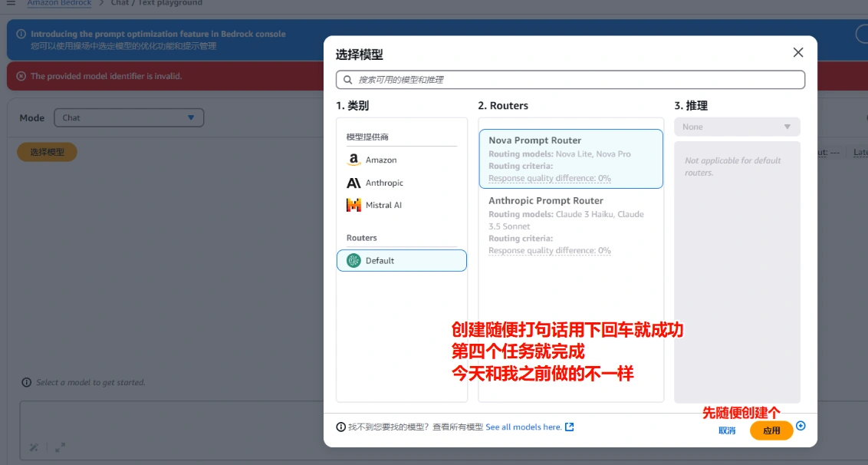Click the search magnifier icon
The height and width of the screenshot is (465, 868).
[348, 80]
